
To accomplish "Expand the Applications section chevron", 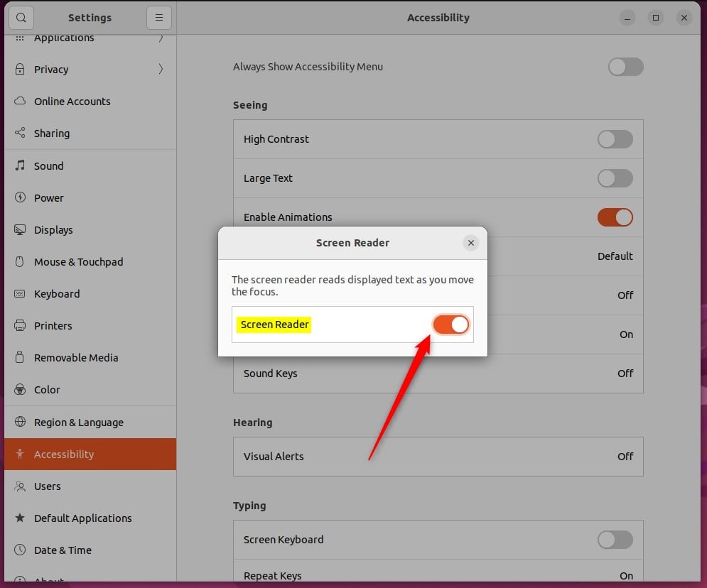I will coord(161,37).
